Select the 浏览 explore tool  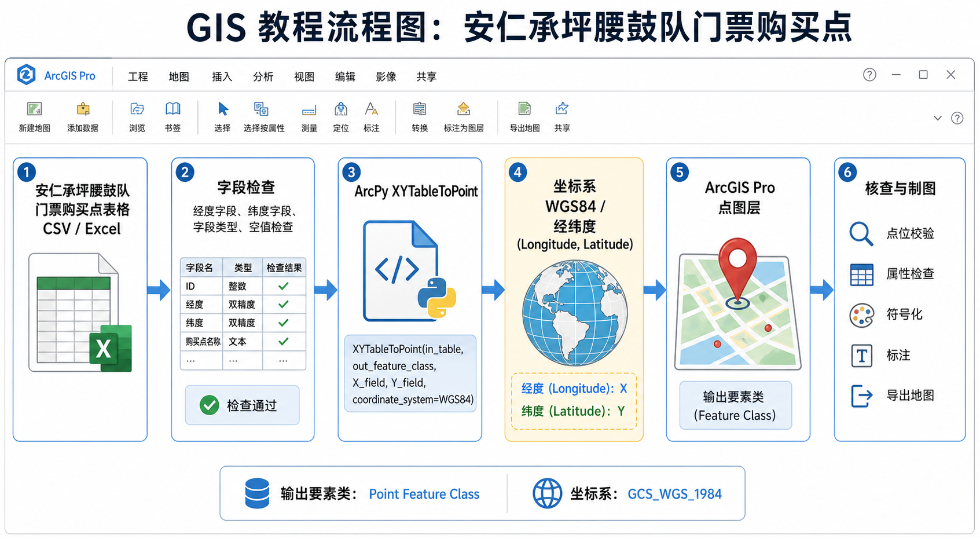click(x=137, y=108)
